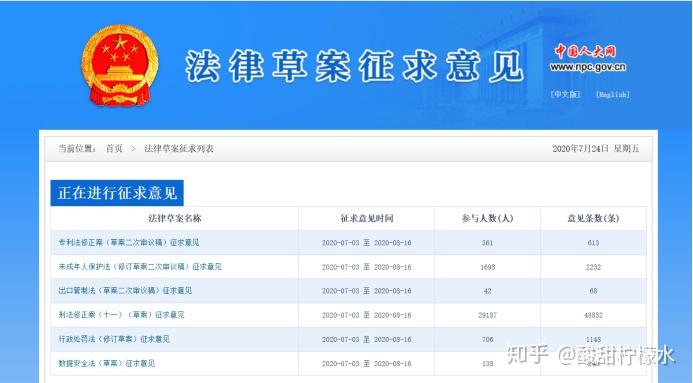Click participant count 29187 in 刑法修正案 row
This screenshot has width=693, height=383.
click(487, 315)
